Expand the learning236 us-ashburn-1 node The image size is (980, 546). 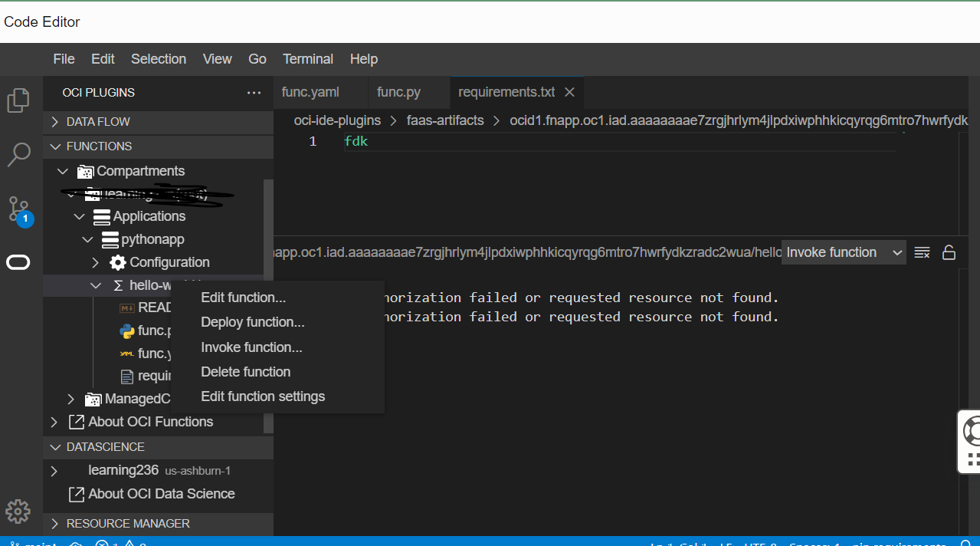54,471
